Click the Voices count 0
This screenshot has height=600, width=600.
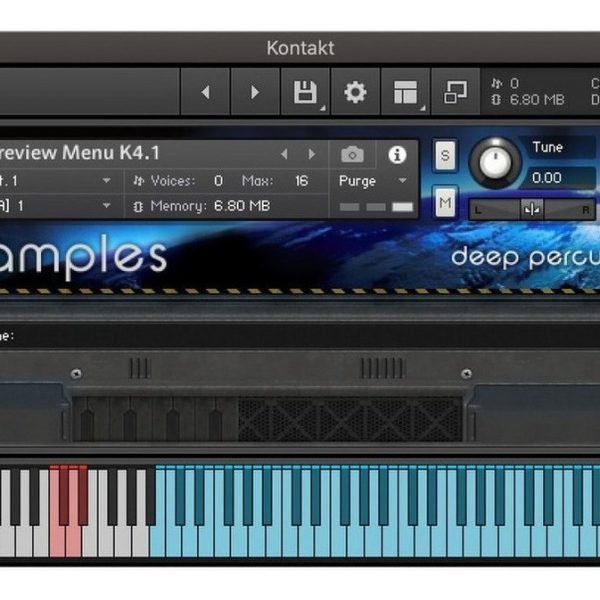[218, 181]
